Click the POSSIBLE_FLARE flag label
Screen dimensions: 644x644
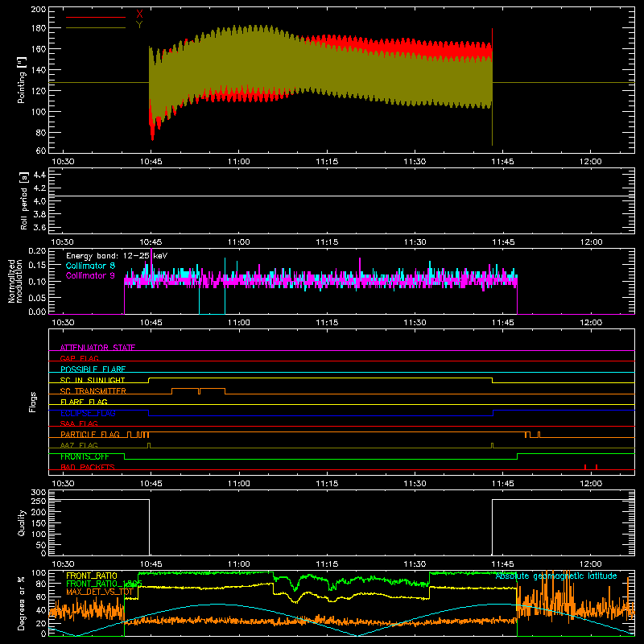(93, 369)
